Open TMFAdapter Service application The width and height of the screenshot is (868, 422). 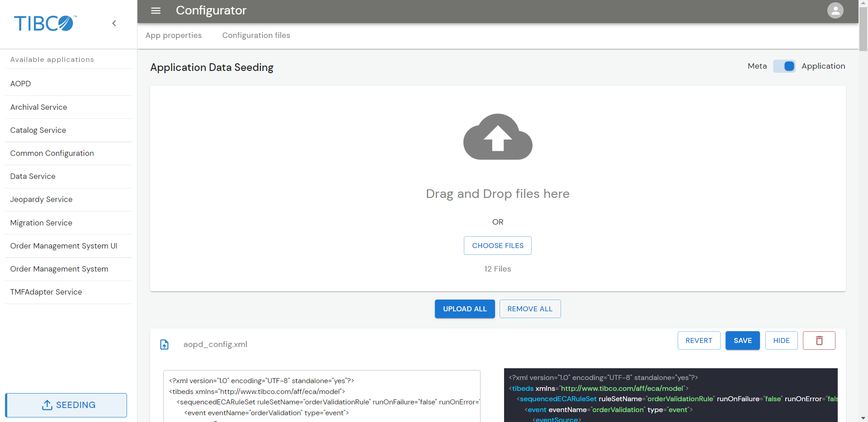(68, 292)
